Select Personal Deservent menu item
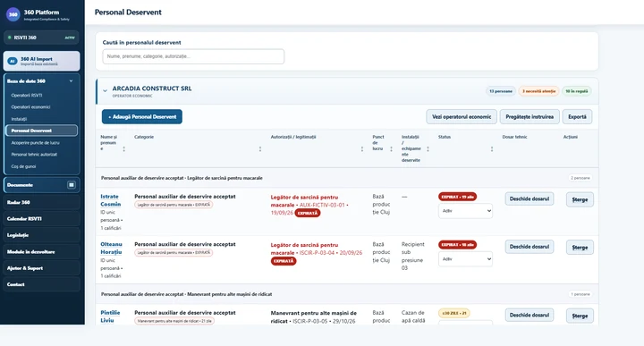 point(41,131)
